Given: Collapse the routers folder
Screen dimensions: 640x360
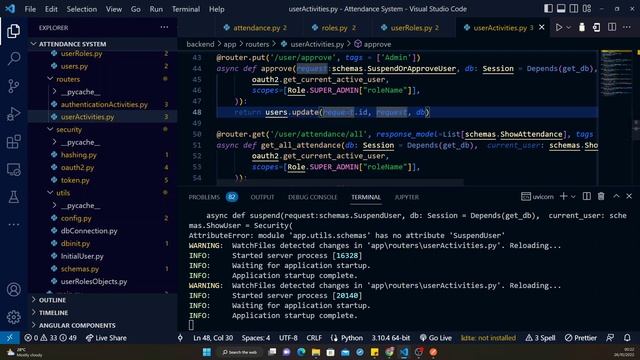Looking at the screenshot, I should [x=102, y=79].
